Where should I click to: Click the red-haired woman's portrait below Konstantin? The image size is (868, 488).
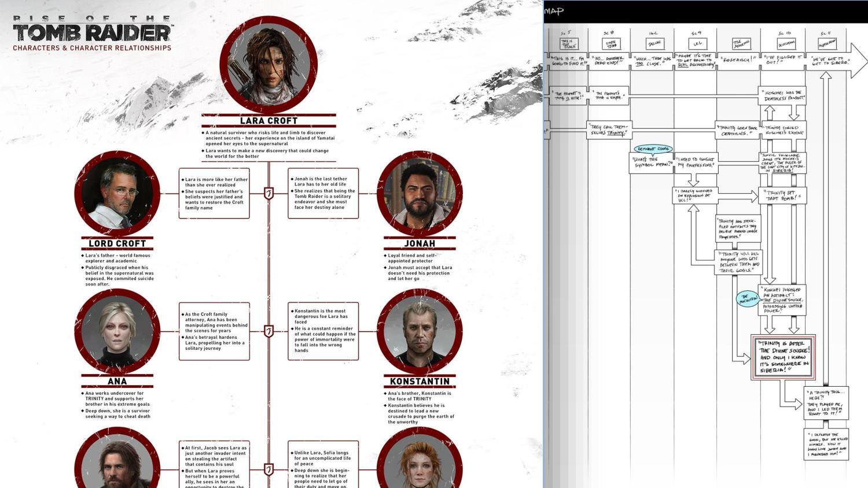(x=420, y=458)
